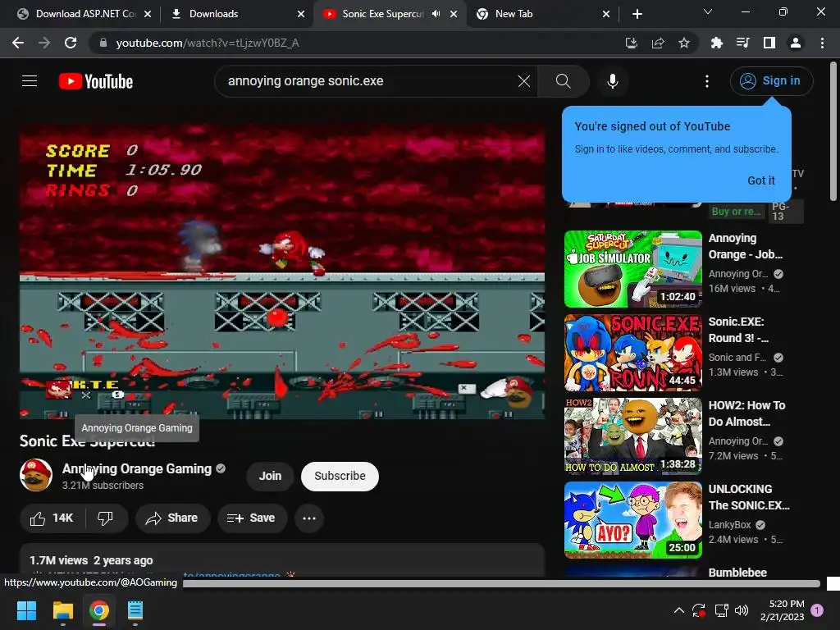This screenshot has height=630, width=840.
Task: Switch to New Tab tab
Action: click(x=541, y=14)
